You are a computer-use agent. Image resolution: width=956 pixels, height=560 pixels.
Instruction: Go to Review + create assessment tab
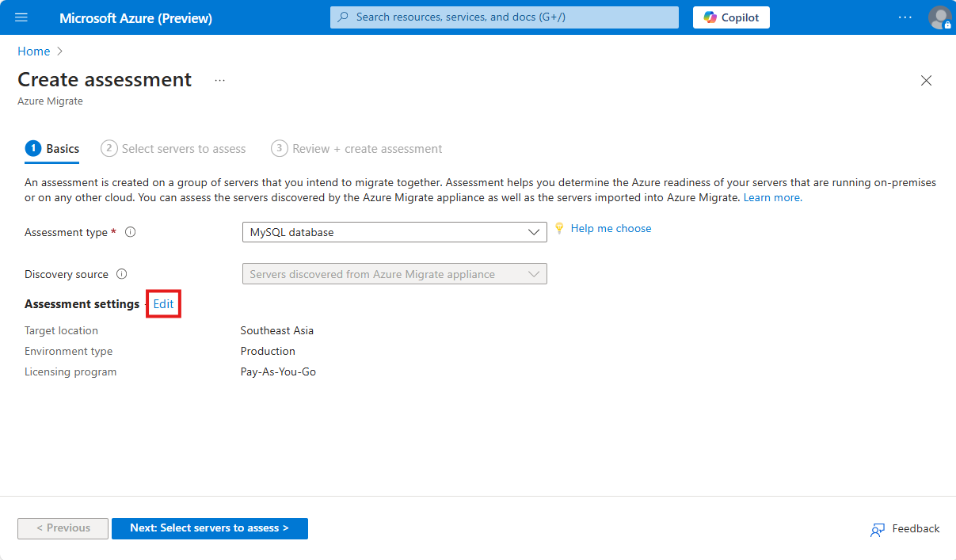pyautogui.click(x=357, y=149)
